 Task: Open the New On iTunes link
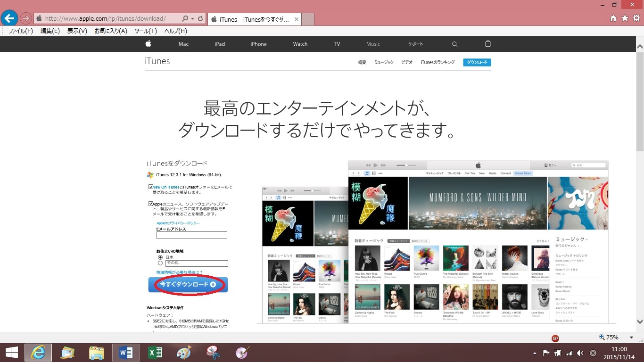tap(166, 187)
